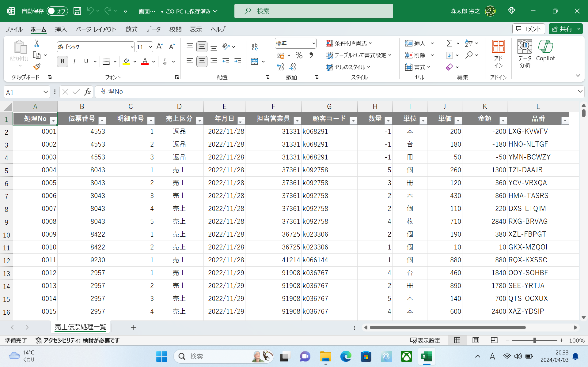Open File Explorer from the taskbar
The height and width of the screenshot is (367, 588).
325,356
